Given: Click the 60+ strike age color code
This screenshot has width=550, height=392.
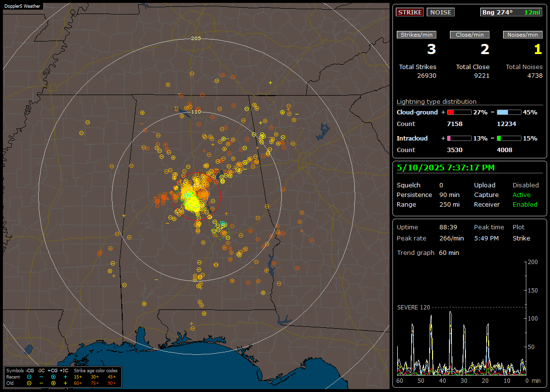Looking at the screenshot, I should pyautogui.click(x=78, y=383).
